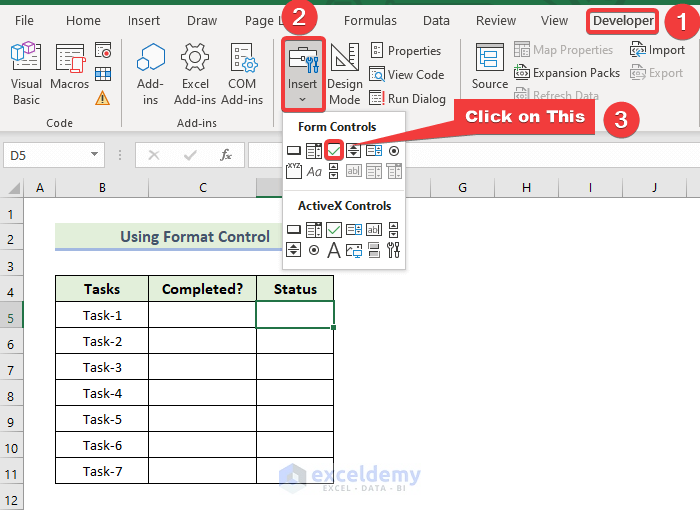700x510 pixels.
Task: Insert an ActiveX Label
Action: click(x=333, y=250)
